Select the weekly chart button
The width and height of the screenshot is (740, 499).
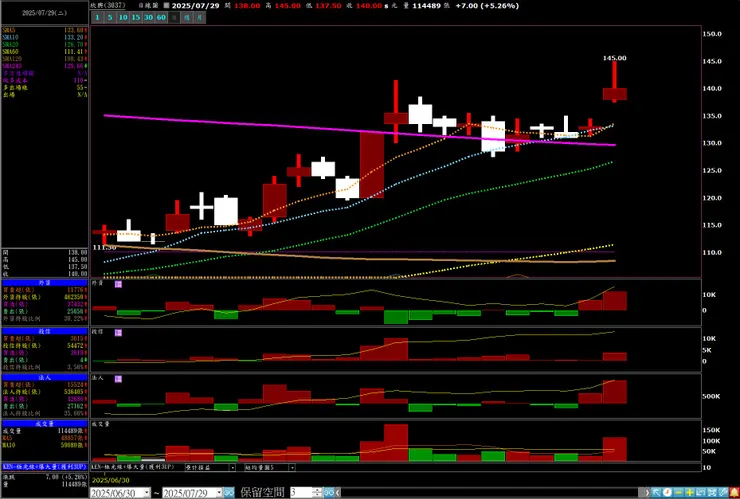click(x=187, y=17)
